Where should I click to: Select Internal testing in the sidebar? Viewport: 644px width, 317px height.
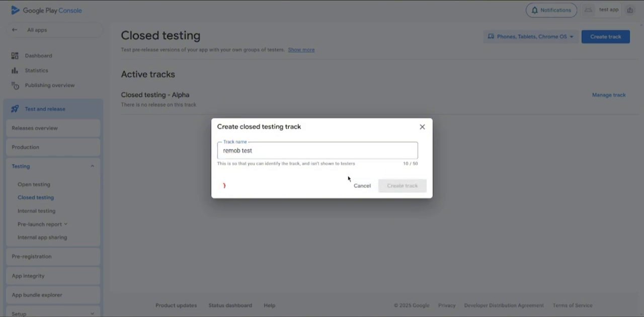point(37,211)
